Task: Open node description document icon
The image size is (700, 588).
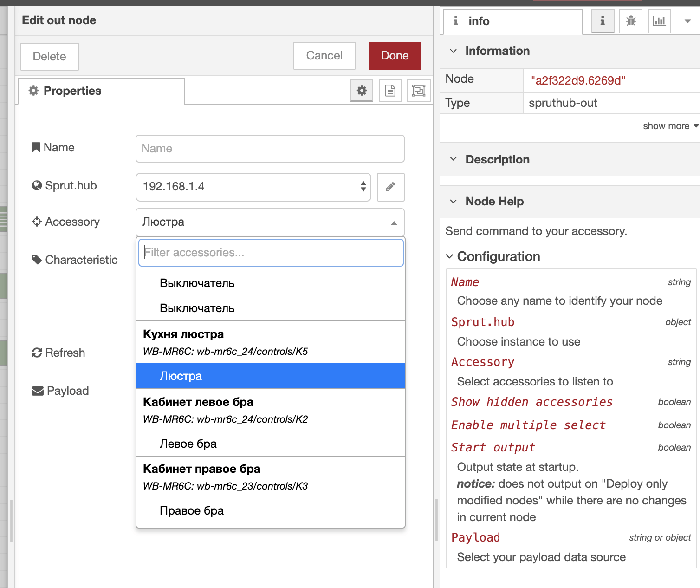Action: pyautogui.click(x=390, y=91)
